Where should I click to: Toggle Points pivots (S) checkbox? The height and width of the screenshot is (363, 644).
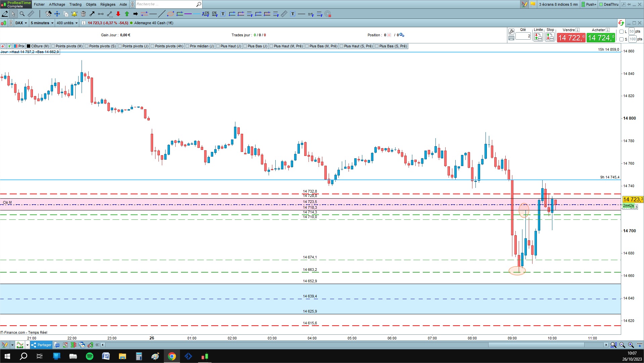[x=87, y=46]
